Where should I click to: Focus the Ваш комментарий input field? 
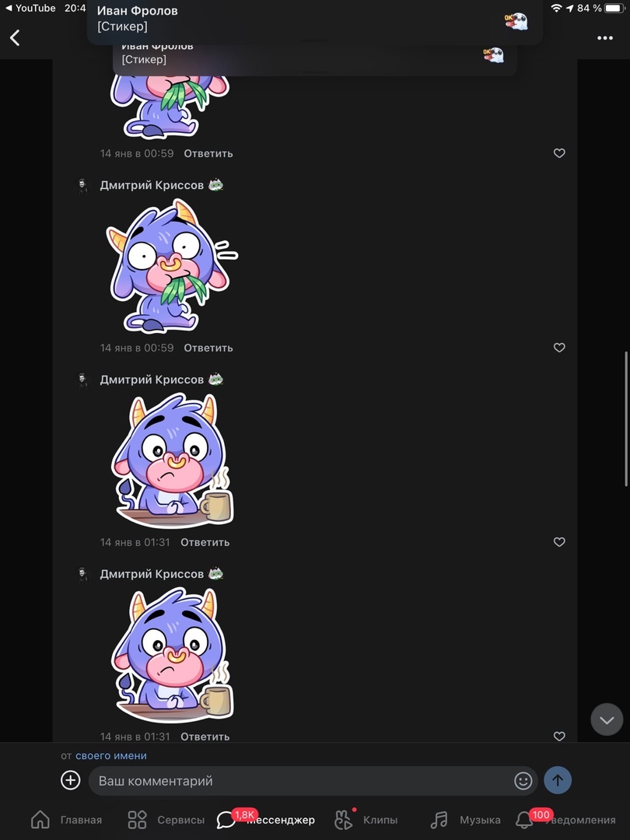[x=313, y=781]
